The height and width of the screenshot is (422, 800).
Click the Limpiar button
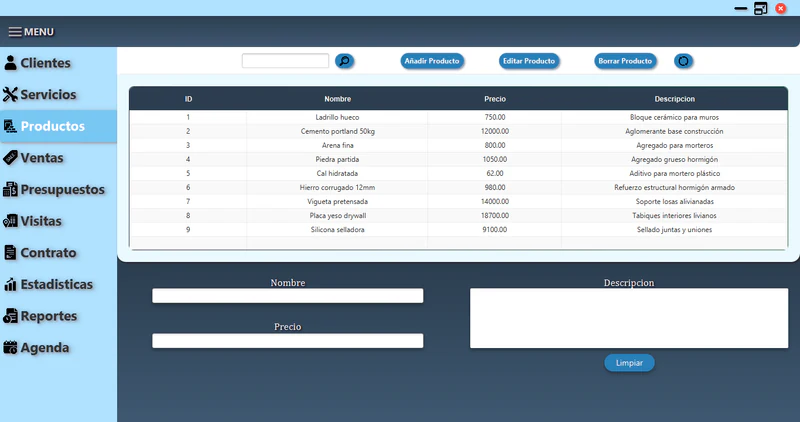pyautogui.click(x=629, y=363)
